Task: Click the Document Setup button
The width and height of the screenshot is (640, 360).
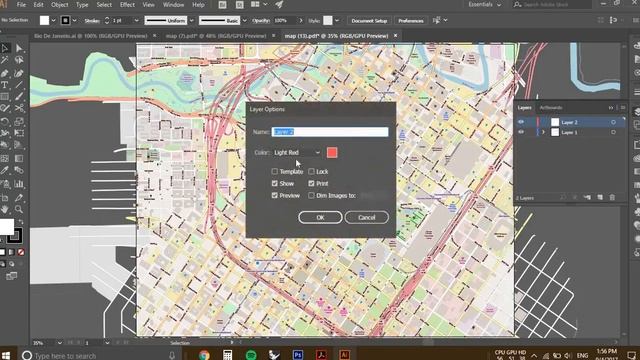Action: pos(369,20)
